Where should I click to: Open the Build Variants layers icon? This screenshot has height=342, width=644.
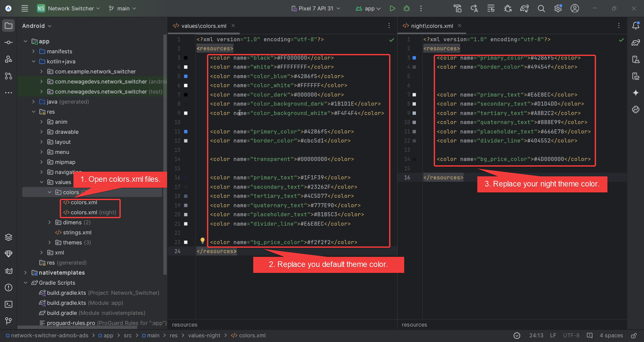point(8,237)
